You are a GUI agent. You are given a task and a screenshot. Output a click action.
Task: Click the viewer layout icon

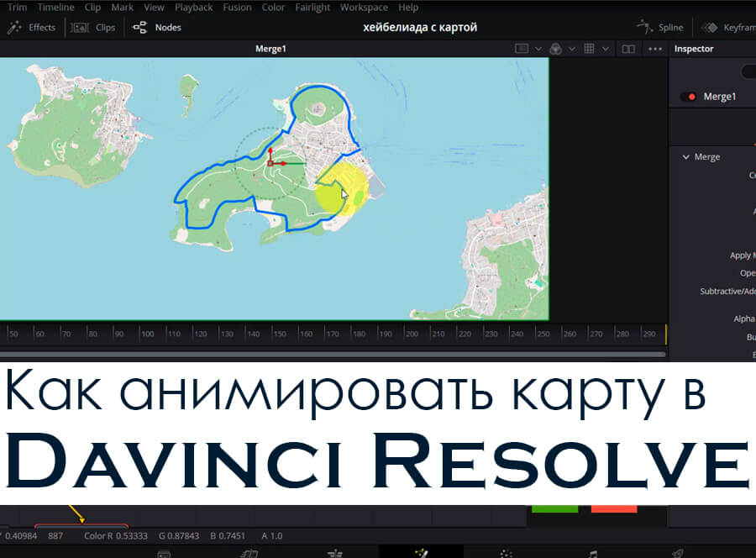[522, 49]
